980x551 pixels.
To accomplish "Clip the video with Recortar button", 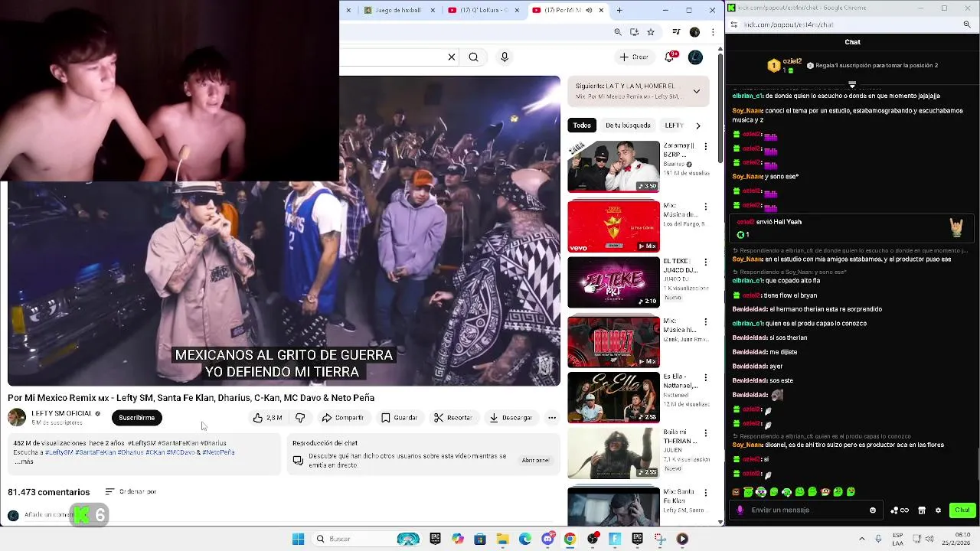I will (452, 418).
